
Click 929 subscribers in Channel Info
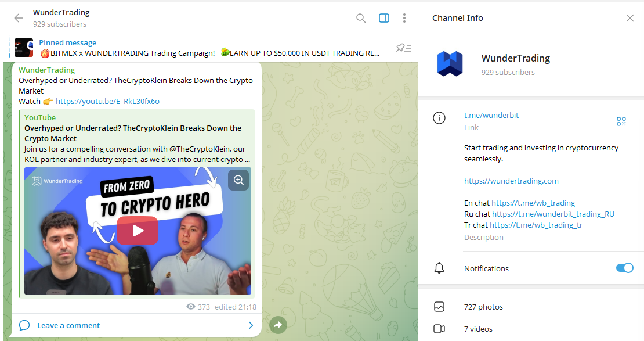(x=508, y=73)
